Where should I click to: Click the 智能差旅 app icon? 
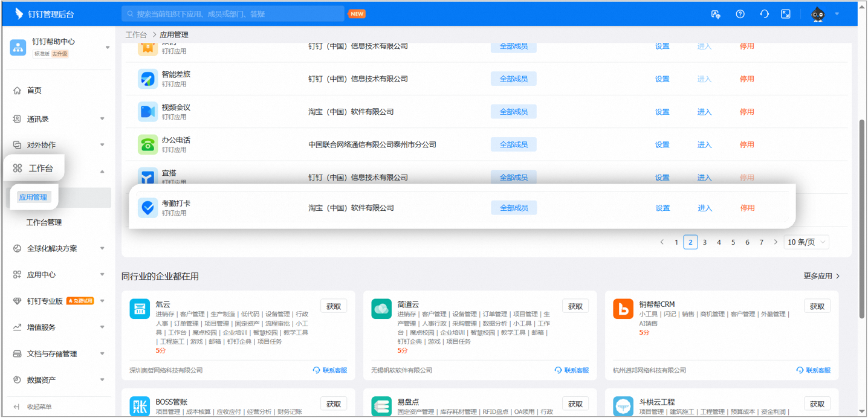147,79
